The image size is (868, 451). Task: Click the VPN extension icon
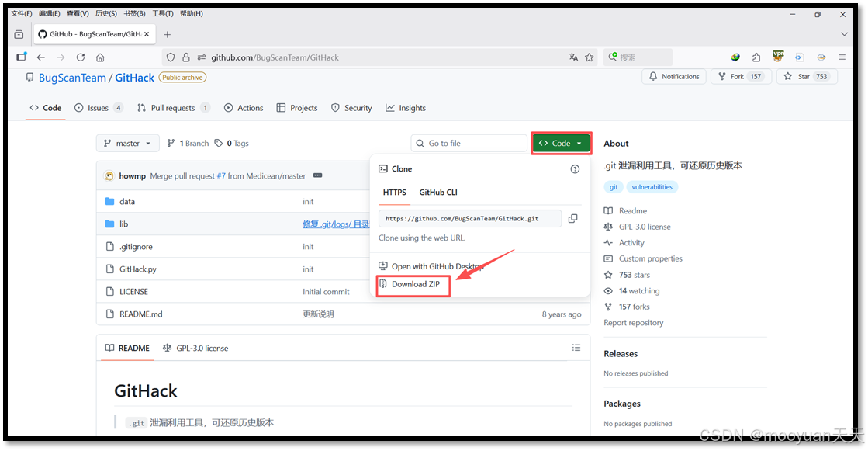778,56
